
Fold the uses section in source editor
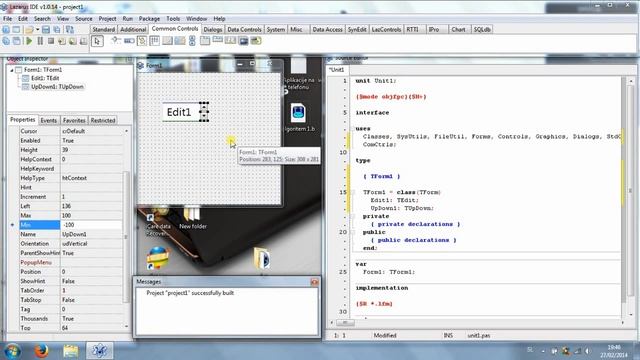coord(352,129)
